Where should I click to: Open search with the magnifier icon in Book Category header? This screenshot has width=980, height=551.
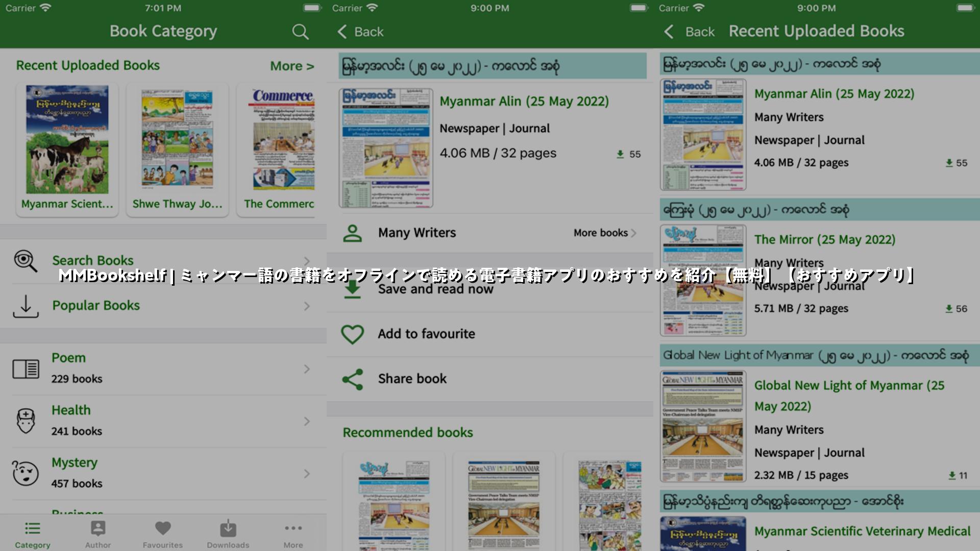click(300, 32)
